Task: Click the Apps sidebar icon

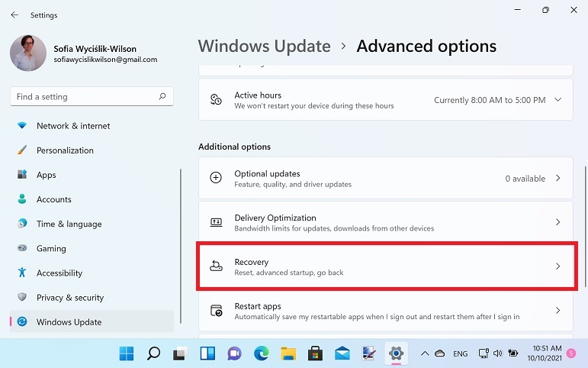Action: pyautogui.click(x=22, y=174)
